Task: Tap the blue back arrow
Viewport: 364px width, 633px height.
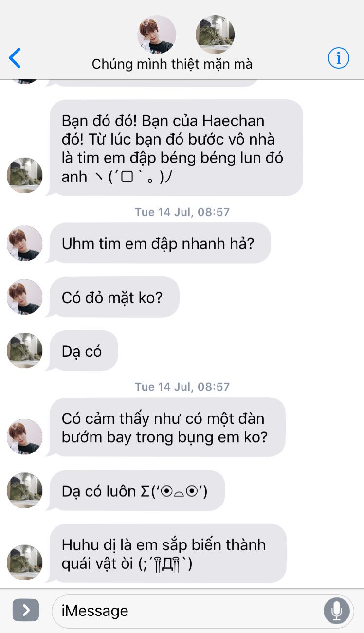Action: coord(15,58)
